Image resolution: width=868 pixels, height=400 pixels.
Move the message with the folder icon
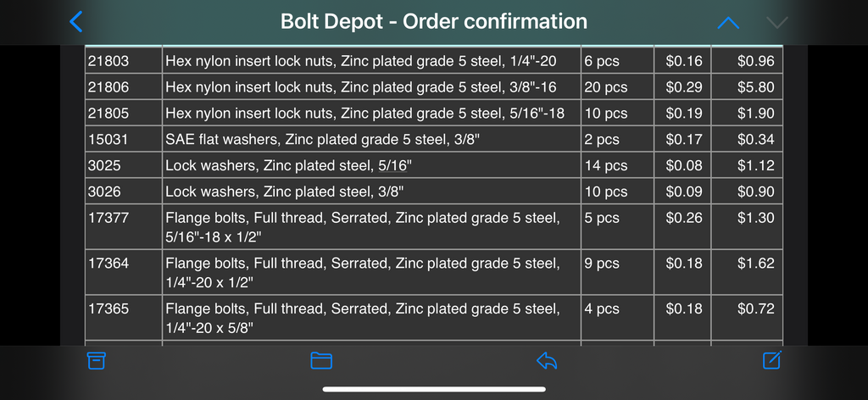(x=321, y=361)
